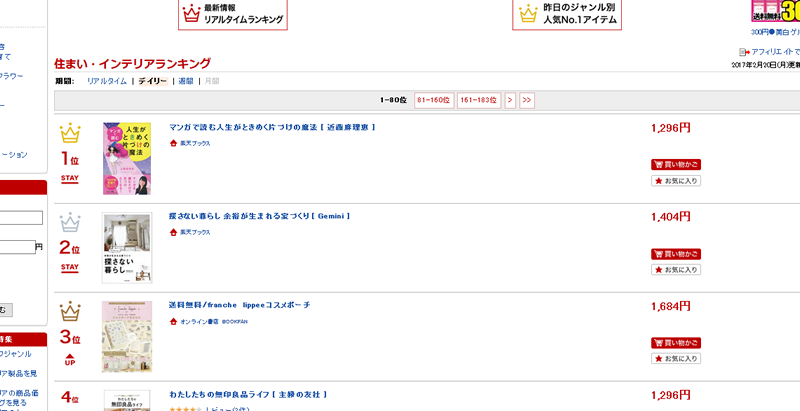Open title わたしたちの無印良品ライフ

248,395
